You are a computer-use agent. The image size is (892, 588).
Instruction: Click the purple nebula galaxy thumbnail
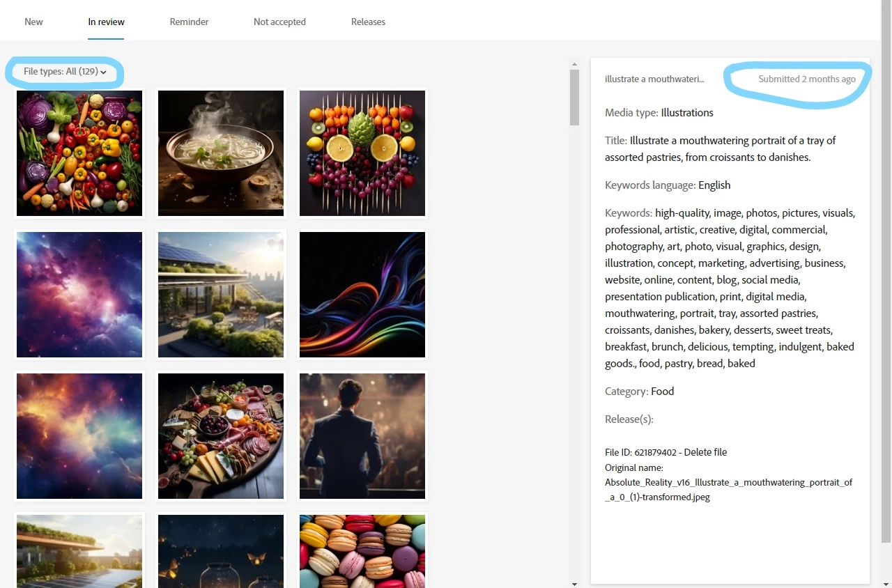[x=79, y=295]
